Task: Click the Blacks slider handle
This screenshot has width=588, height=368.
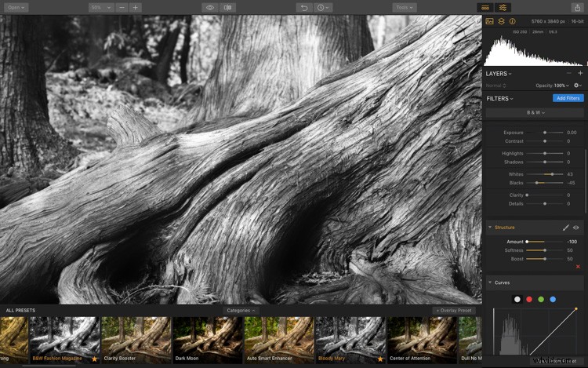Action: [537, 183]
